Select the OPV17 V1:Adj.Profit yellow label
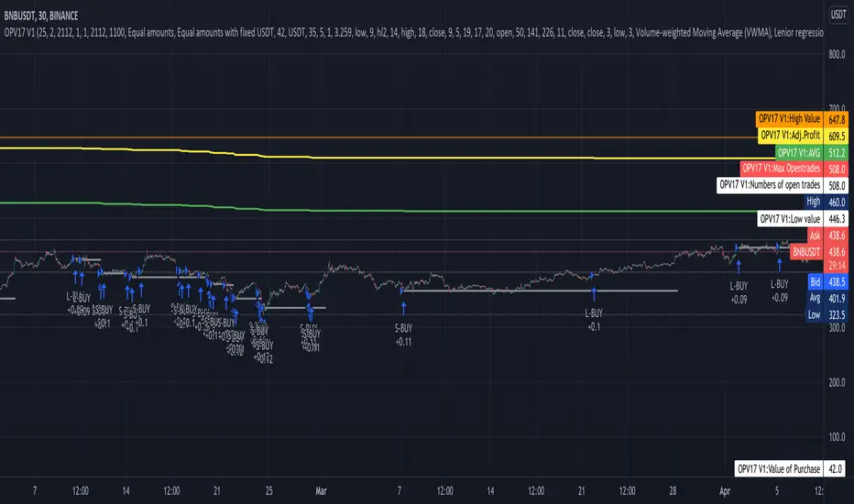The height and width of the screenshot is (504, 854). point(803,136)
